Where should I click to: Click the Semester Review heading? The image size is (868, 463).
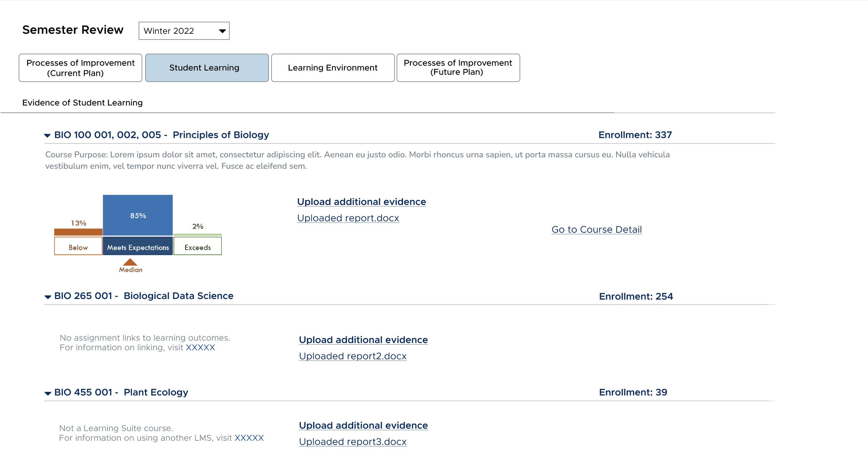coord(73,30)
